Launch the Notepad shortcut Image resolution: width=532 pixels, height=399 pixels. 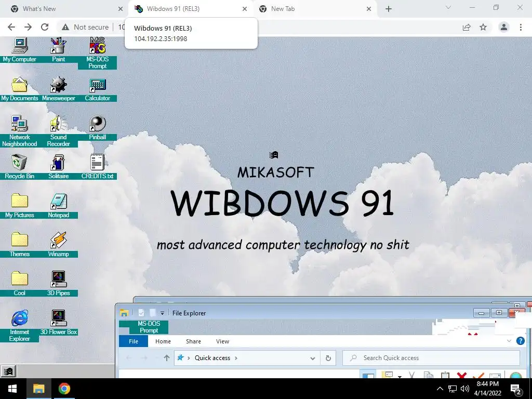tap(58, 206)
